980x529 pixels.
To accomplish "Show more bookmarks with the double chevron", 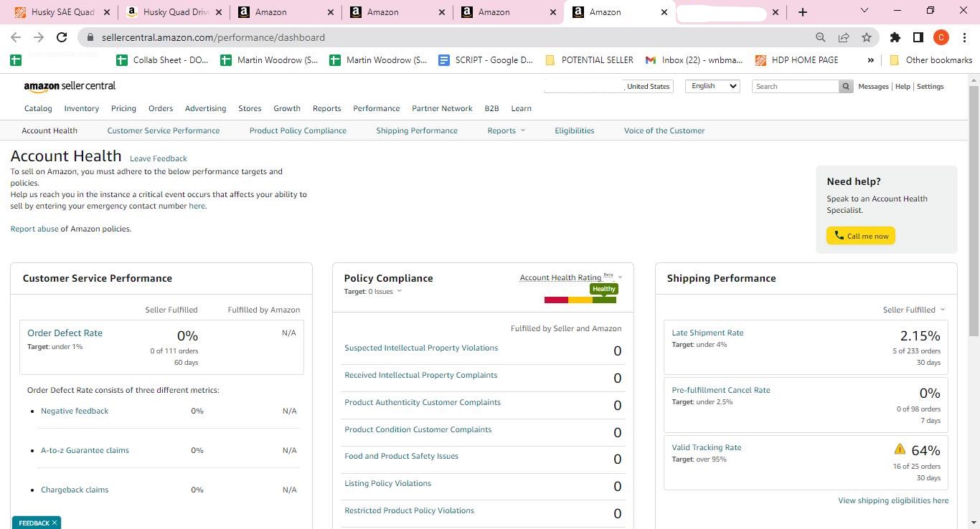I will pyautogui.click(x=870, y=60).
